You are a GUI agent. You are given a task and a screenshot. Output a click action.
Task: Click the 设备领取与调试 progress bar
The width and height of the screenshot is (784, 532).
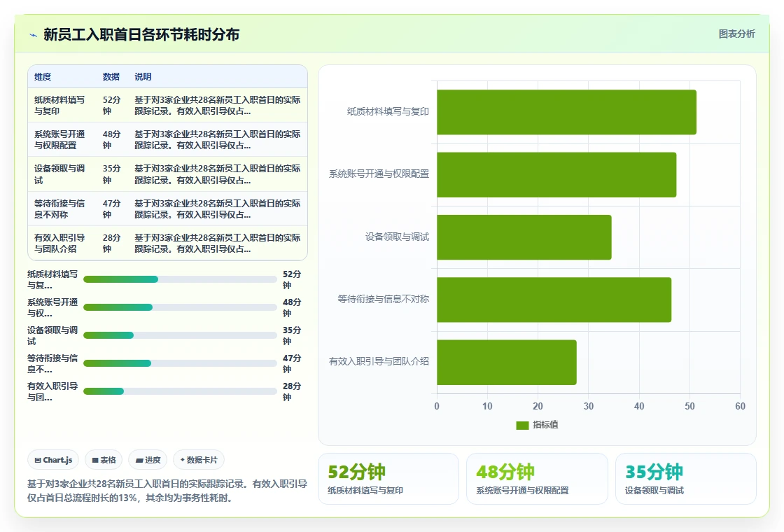[x=180, y=335]
